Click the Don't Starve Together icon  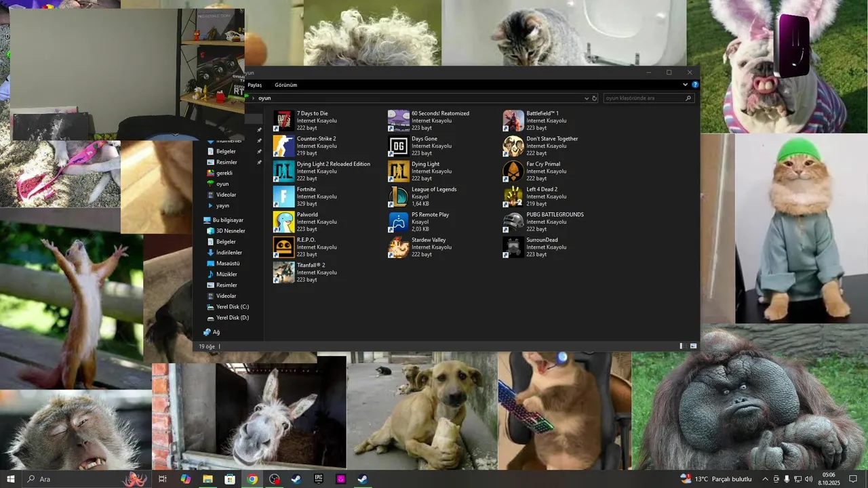click(x=513, y=146)
